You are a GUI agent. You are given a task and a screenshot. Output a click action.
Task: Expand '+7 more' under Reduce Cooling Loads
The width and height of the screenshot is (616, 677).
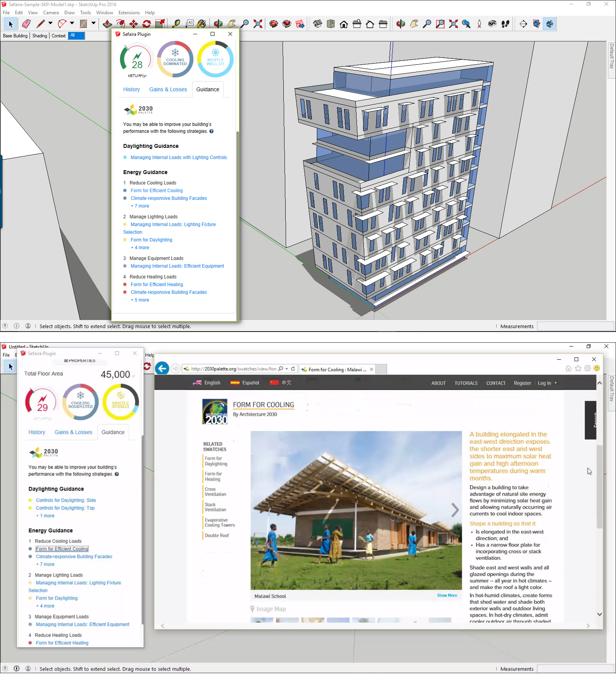[140, 206]
